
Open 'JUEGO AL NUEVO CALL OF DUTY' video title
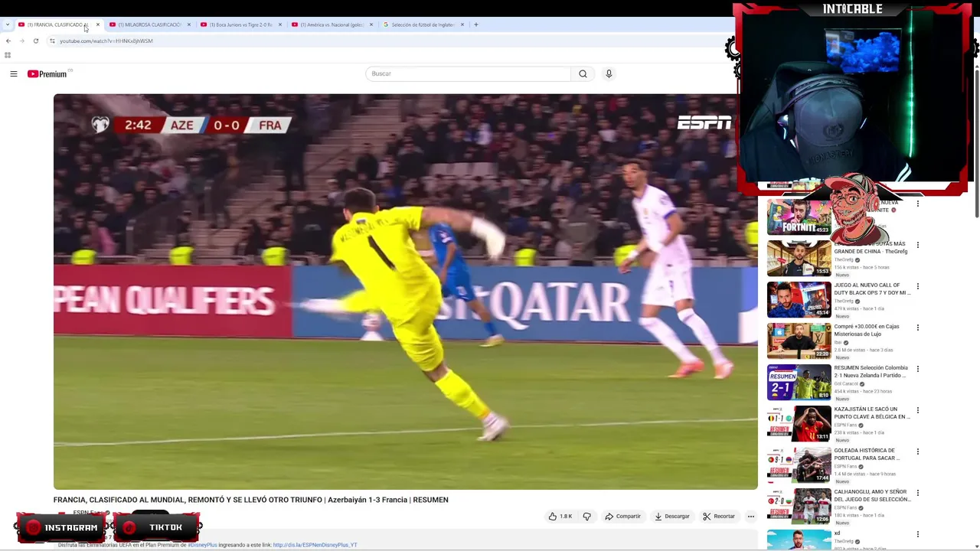(x=872, y=289)
